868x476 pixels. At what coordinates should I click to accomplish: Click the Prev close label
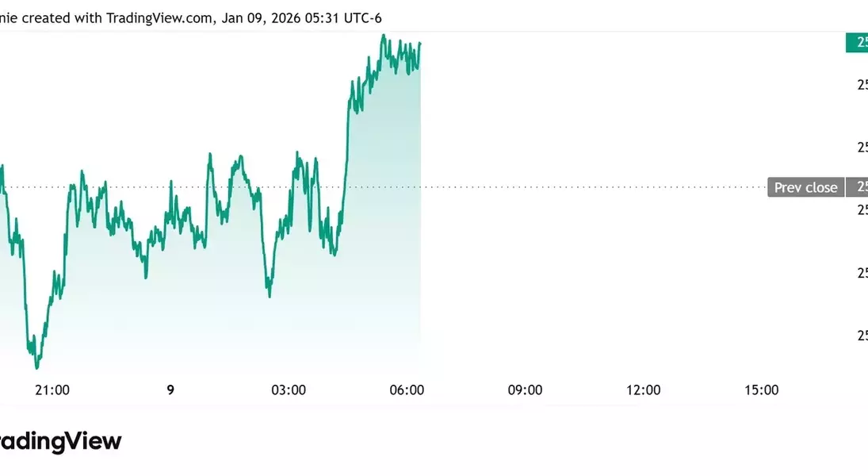[805, 187]
